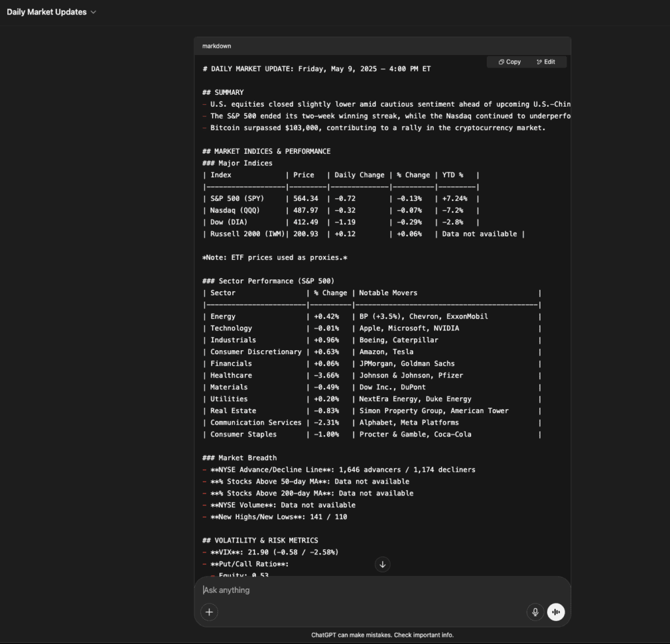
Task: Click the S&P 500 (SPY) row
Action: [x=341, y=199]
